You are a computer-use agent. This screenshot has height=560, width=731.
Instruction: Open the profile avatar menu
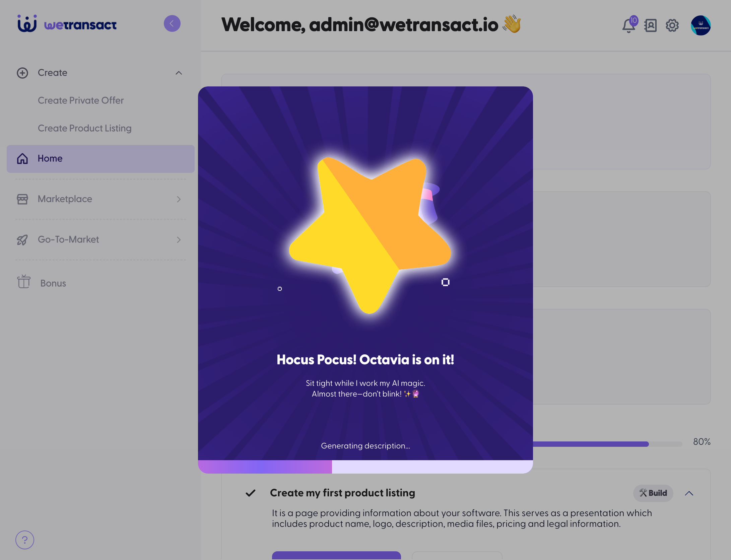pyautogui.click(x=701, y=25)
